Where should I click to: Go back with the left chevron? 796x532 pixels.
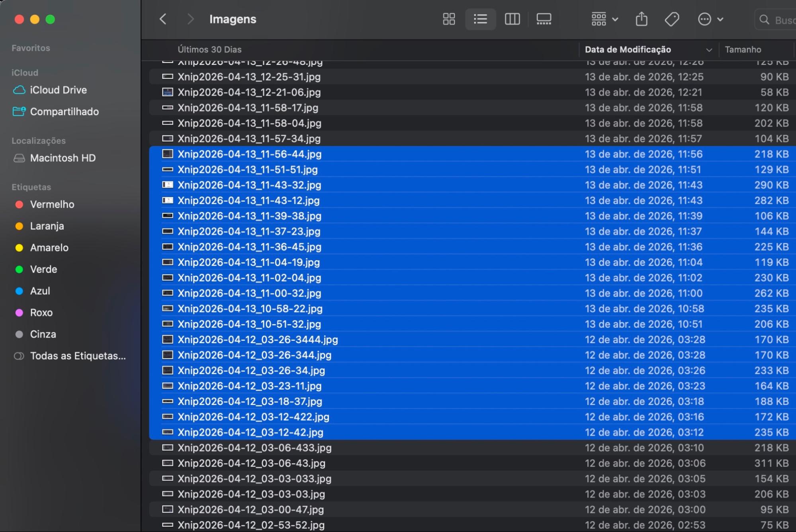[163, 19]
